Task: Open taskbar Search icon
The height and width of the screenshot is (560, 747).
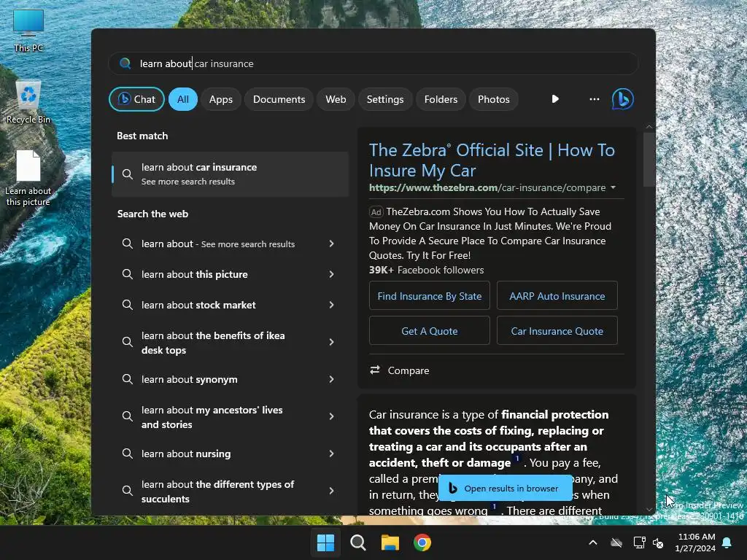Action: click(x=357, y=542)
